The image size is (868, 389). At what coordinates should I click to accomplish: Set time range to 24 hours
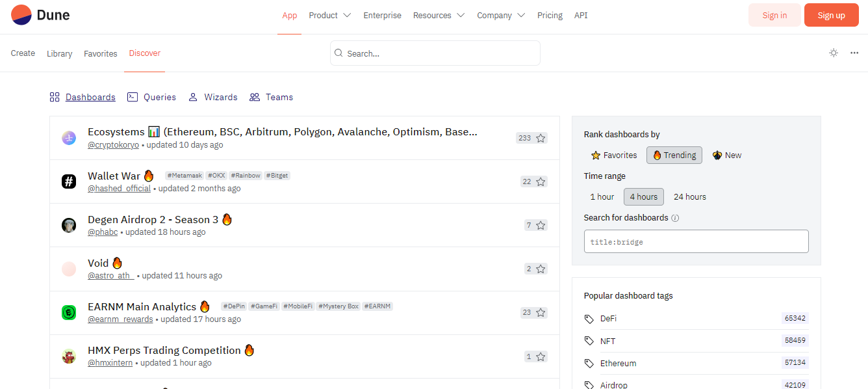(690, 196)
